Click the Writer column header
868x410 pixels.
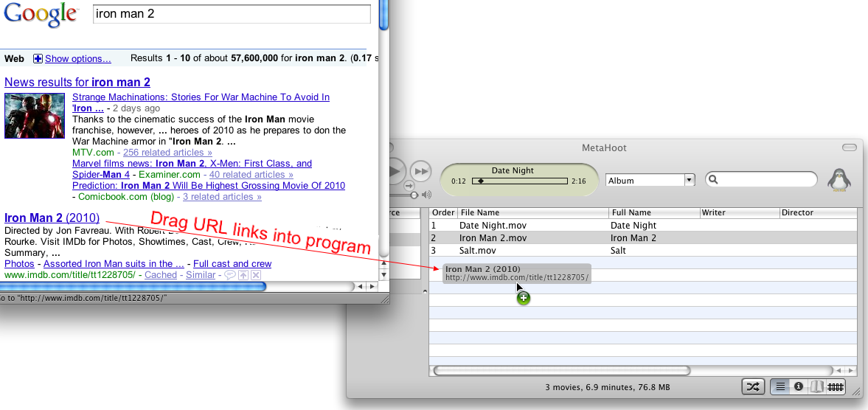coord(739,212)
